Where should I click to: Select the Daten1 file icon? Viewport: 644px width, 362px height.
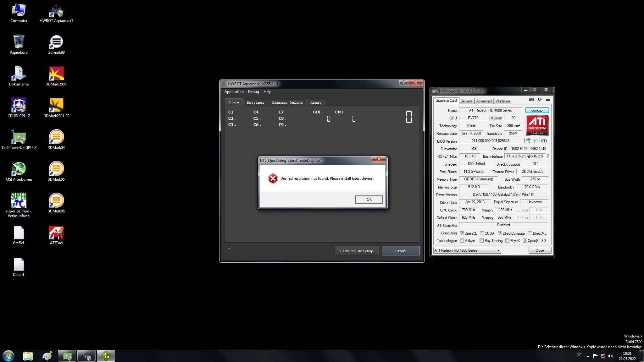click(x=19, y=267)
